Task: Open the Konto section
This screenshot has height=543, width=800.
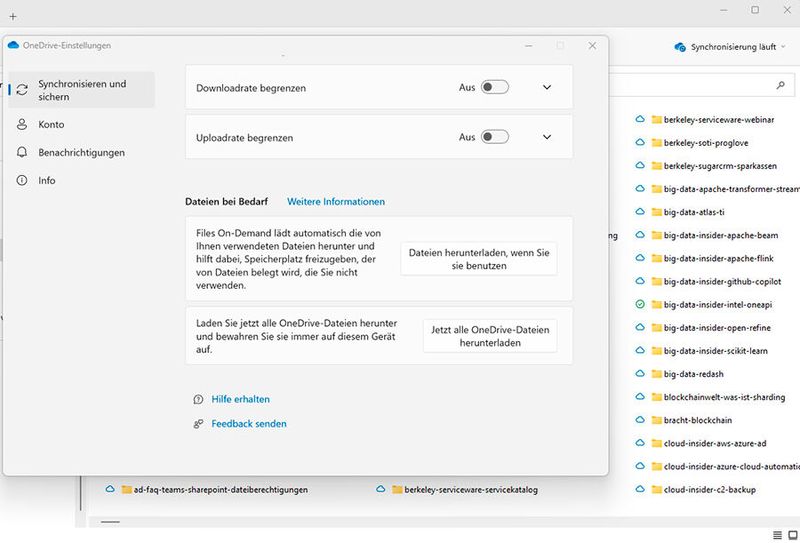Action: 51,125
